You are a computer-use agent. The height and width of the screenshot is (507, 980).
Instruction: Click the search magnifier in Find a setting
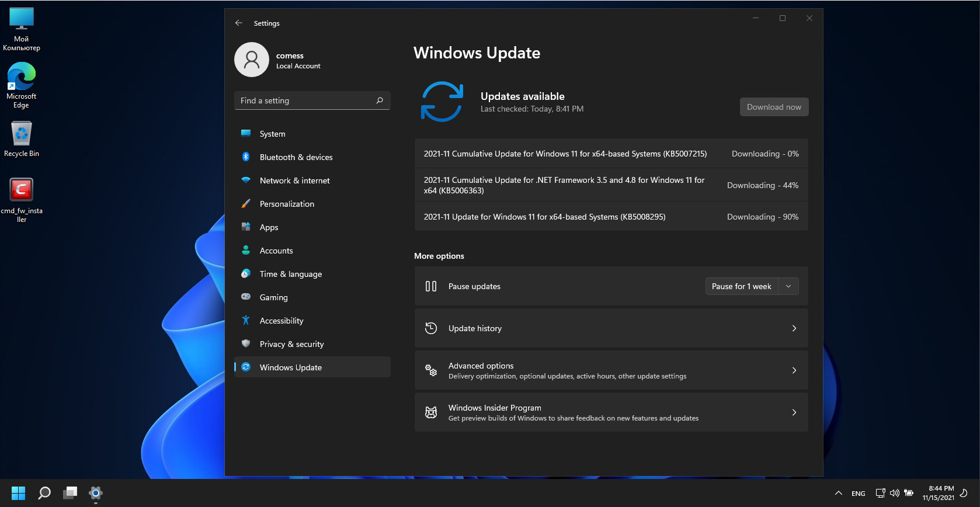pyautogui.click(x=380, y=100)
